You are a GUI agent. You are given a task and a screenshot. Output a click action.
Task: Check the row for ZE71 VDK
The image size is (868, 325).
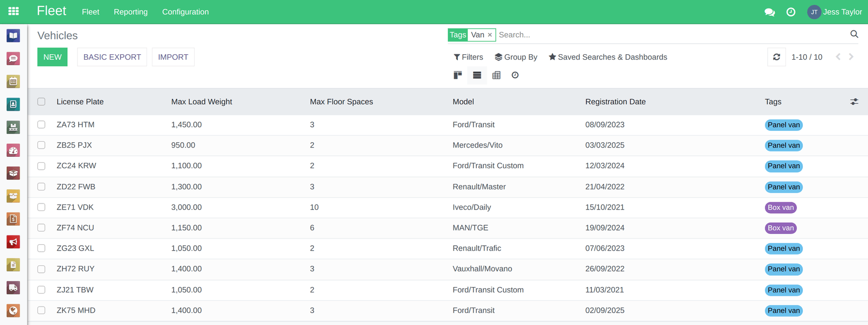41,207
